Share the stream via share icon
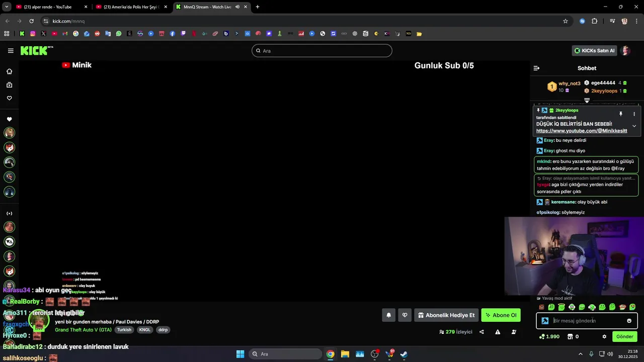644x362 pixels. (x=481, y=332)
